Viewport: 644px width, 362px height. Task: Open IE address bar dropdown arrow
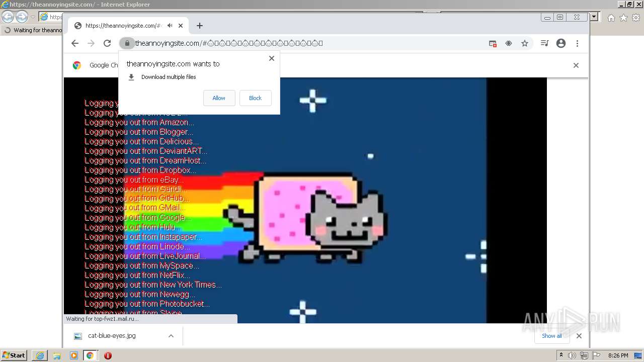pos(594,17)
